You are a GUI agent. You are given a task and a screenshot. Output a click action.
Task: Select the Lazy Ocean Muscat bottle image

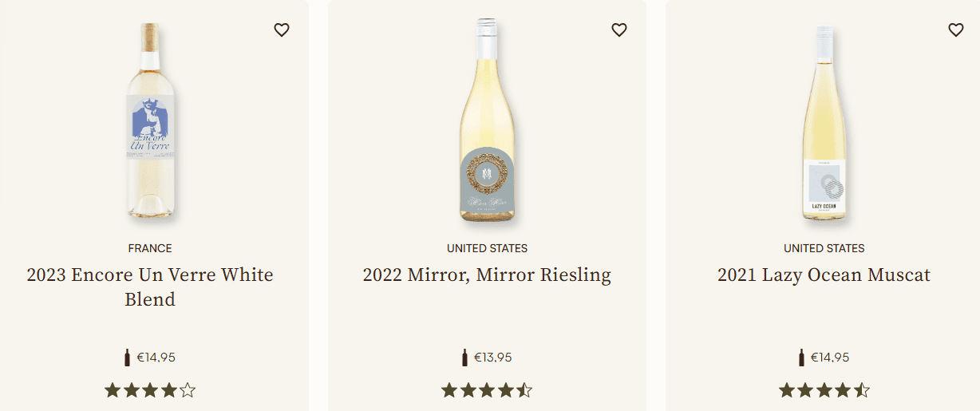click(x=824, y=124)
